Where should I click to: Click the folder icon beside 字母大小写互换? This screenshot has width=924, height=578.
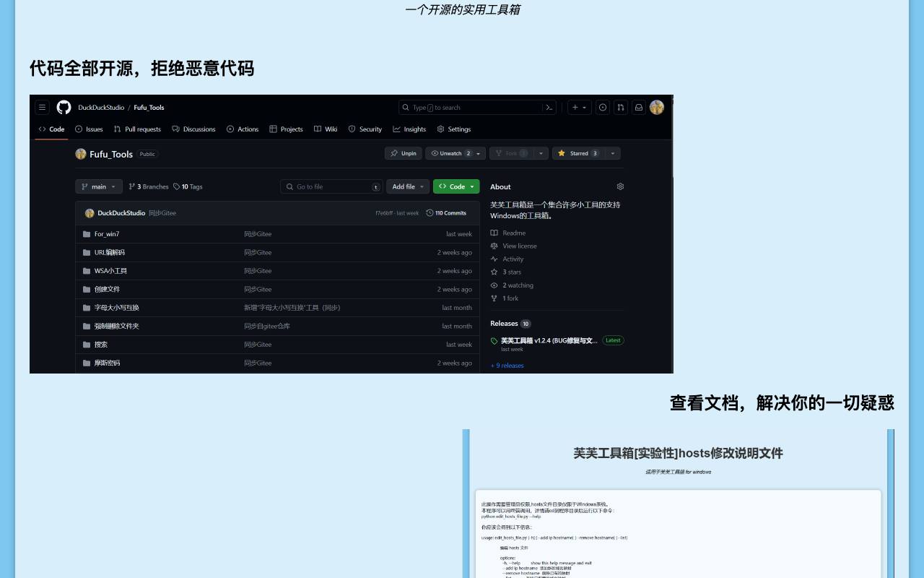tap(87, 308)
